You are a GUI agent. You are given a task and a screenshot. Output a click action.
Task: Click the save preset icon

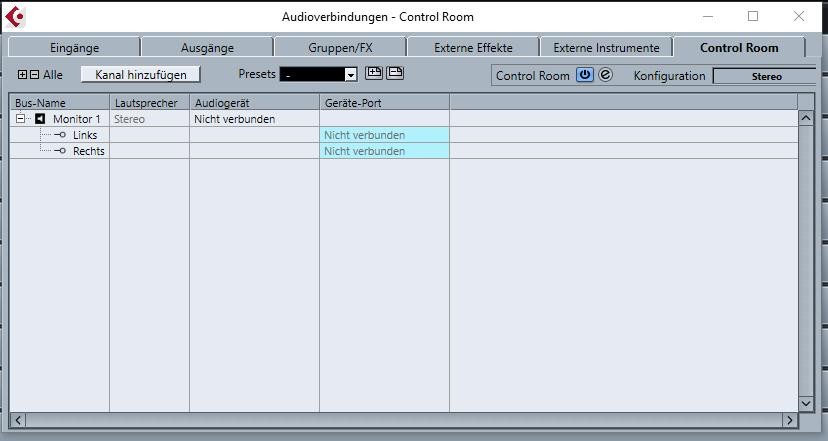(374, 73)
